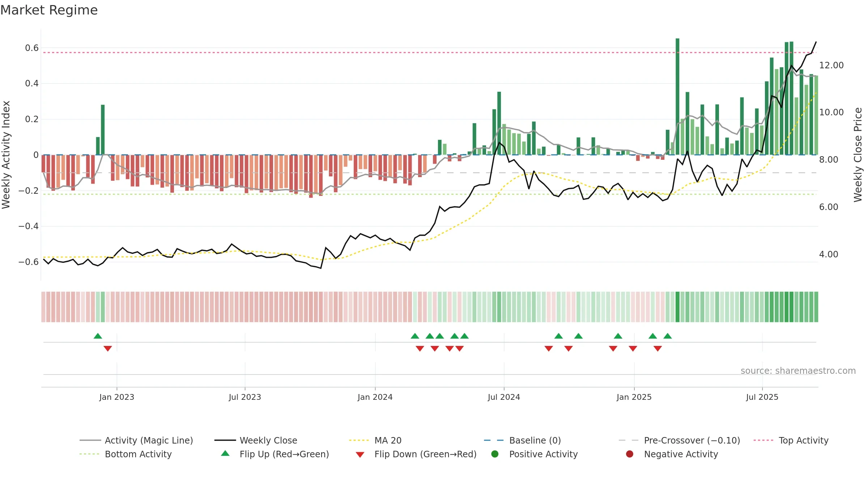Click the Jul 2025 axis label

[762, 397]
